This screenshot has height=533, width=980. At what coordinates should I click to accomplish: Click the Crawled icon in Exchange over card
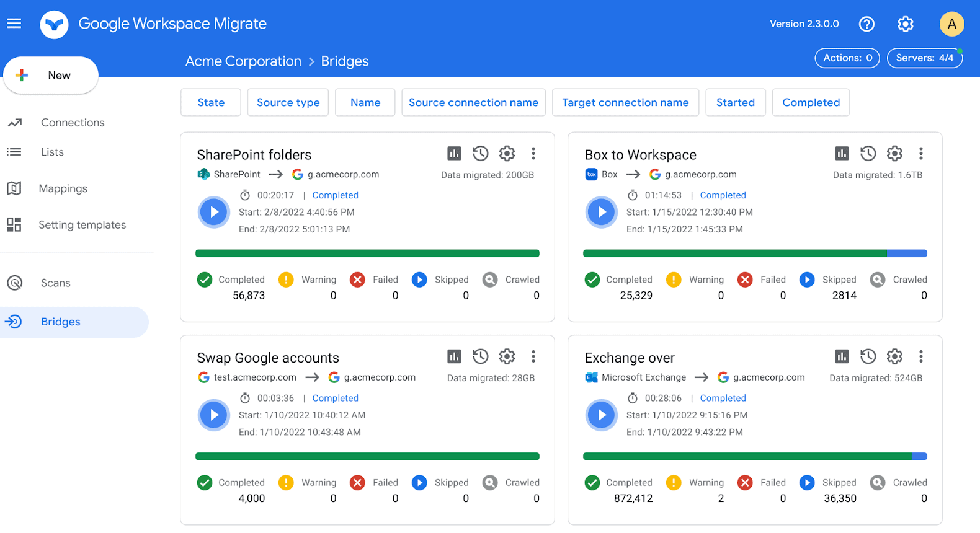[878, 483]
